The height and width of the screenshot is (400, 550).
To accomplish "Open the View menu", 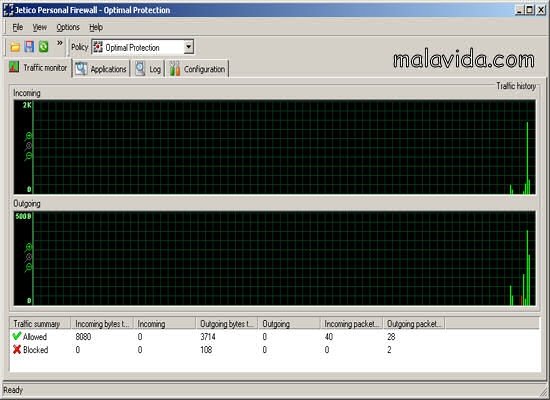I will (40, 27).
